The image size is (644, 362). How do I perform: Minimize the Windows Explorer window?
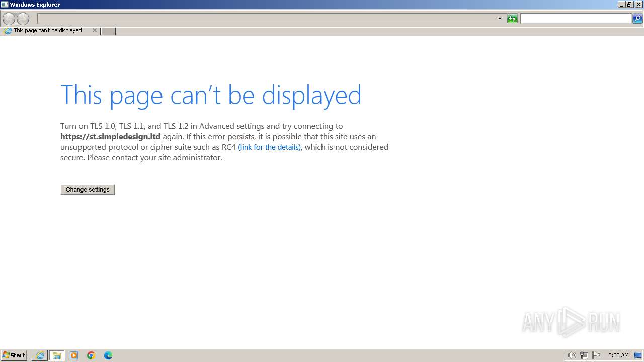tap(621, 4)
